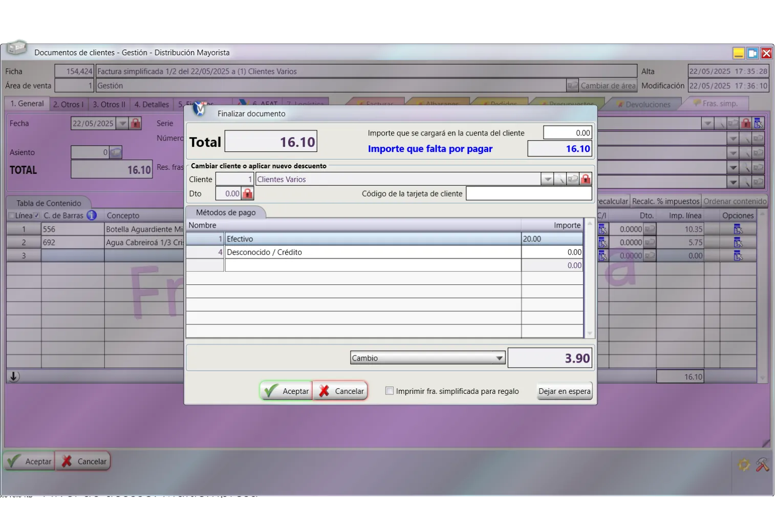Expand the Clientes Varios client dropdown
Image resolution: width=776 pixels, height=532 pixels.
point(547,180)
